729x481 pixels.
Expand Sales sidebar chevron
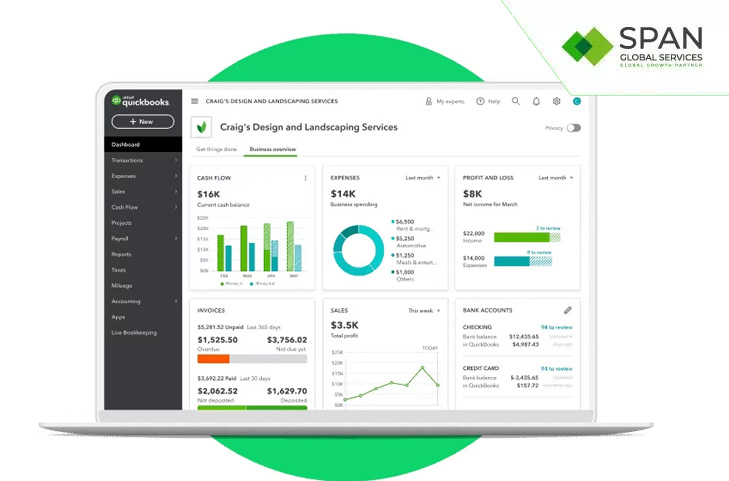coord(176,191)
